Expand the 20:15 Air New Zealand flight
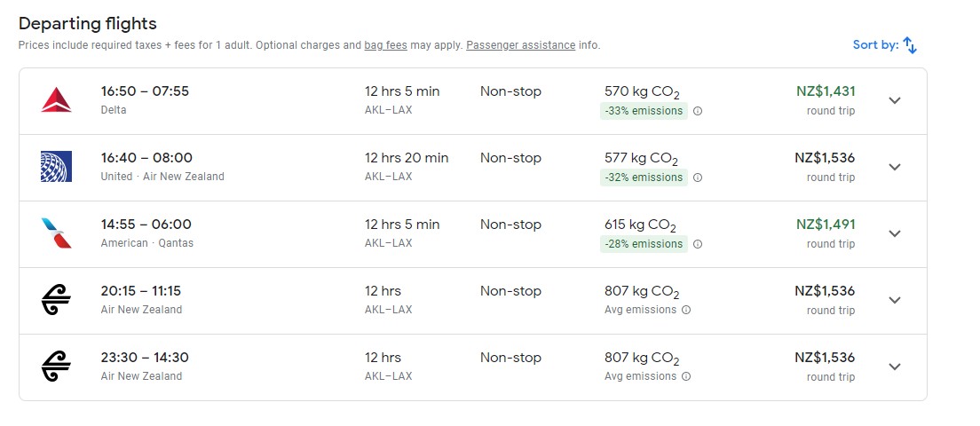The image size is (980, 426). (x=895, y=300)
